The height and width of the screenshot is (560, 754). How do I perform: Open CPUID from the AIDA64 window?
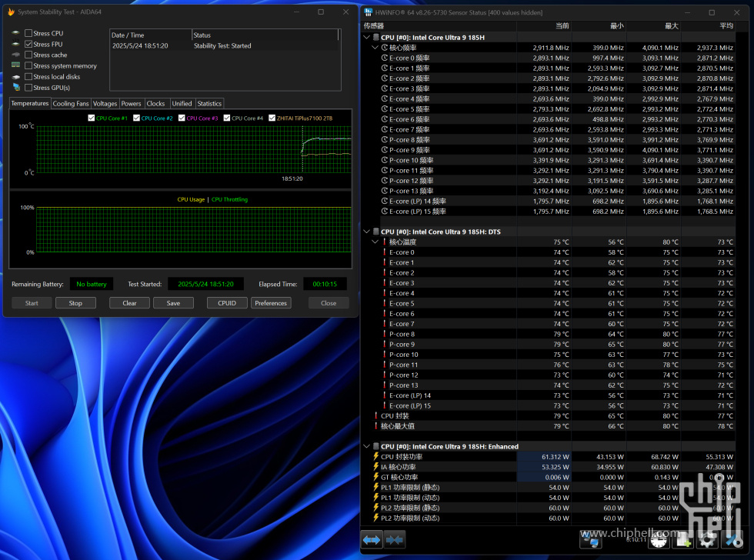coord(227,303)
